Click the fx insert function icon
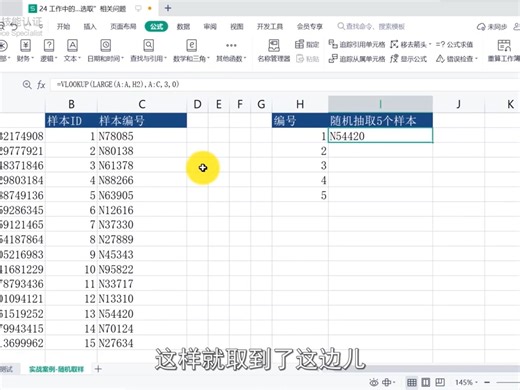The width and height of the screenshot is (520, 390). pos(41,85)
